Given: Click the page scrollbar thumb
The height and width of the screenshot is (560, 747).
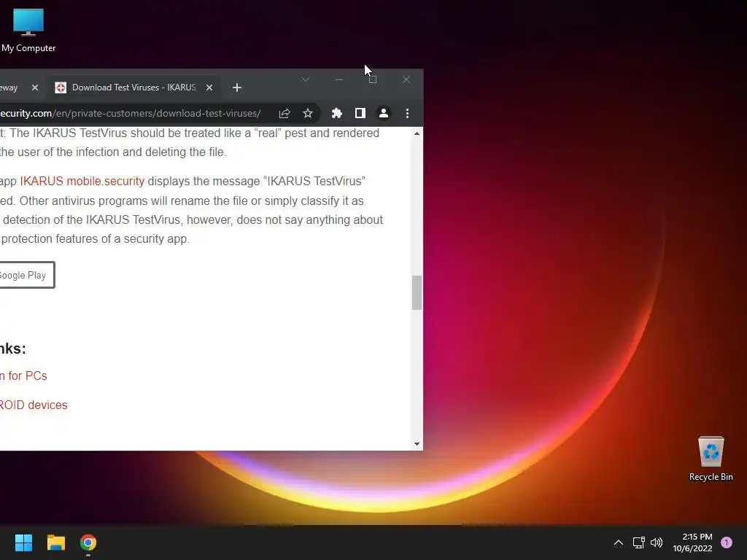Looking at the screenshot, I should [x=417, y=292].
